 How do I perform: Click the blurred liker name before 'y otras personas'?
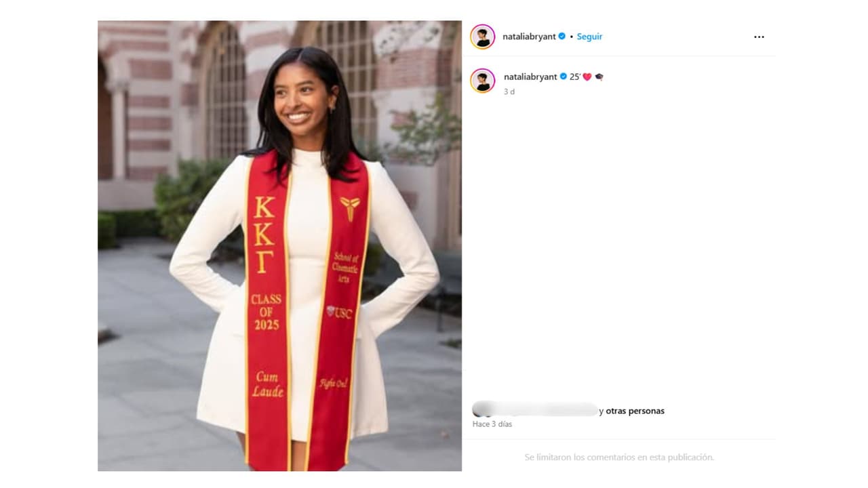[x=536, y=411]
